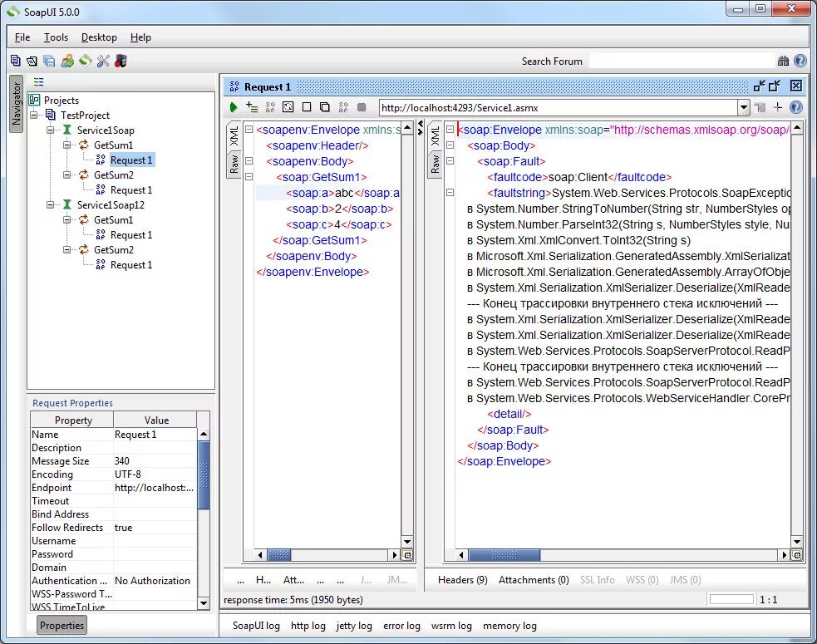This screenshot has height=644, width=817.
Task: Open the WSS response inspector tab
Action: (642, 580)
